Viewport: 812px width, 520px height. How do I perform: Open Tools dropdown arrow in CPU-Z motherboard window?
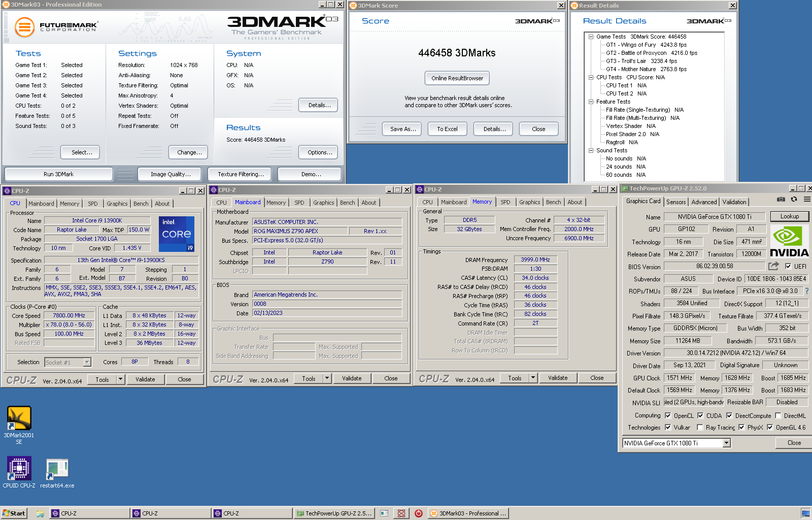[x=327, y=378]
